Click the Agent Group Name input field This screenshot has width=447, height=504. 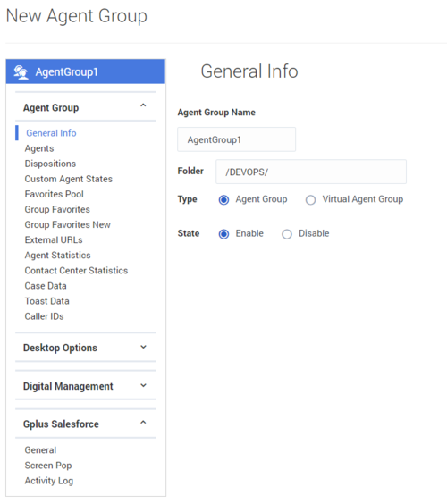click(x=236, y=139)
